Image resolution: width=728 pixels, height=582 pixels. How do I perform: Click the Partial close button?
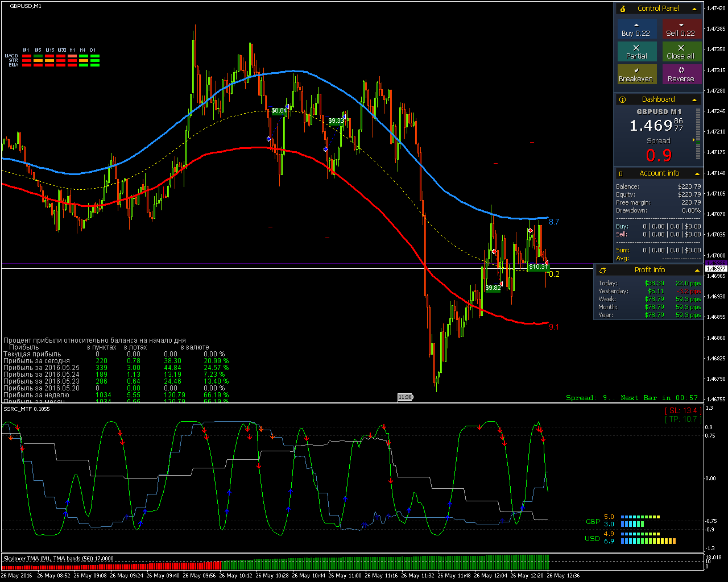pos(637,52)
